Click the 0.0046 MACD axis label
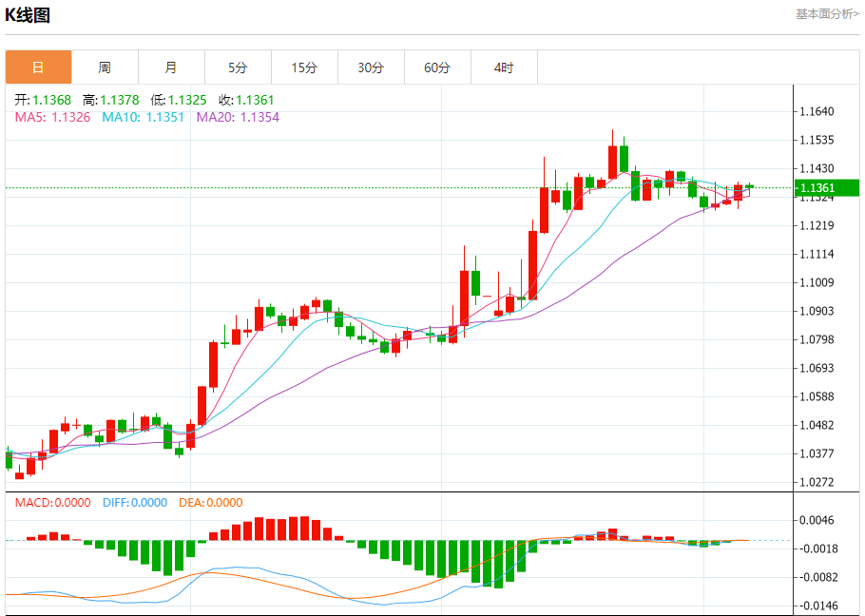 [817, 520]
